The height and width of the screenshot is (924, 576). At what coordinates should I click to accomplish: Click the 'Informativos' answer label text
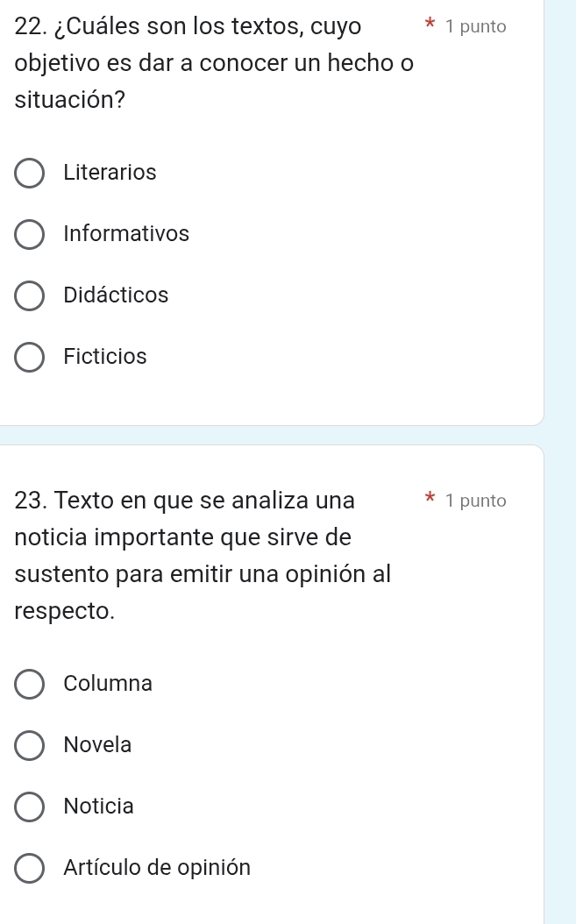pyautogui.click(x=126, y=234)
